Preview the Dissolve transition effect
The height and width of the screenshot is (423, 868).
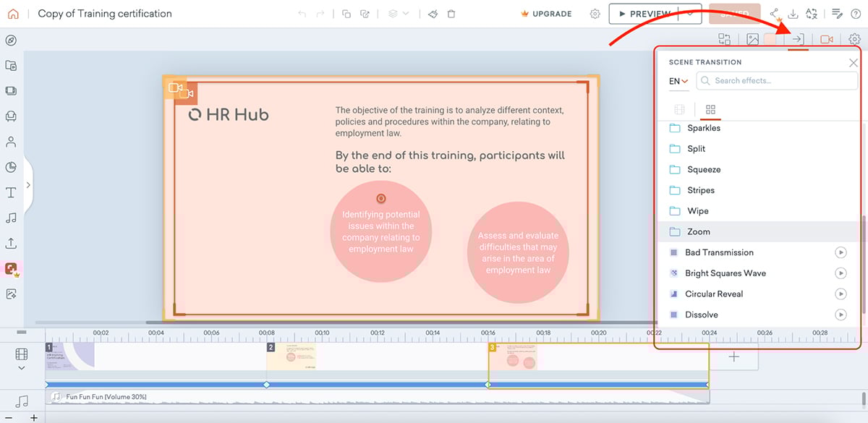tap(841, 315)
